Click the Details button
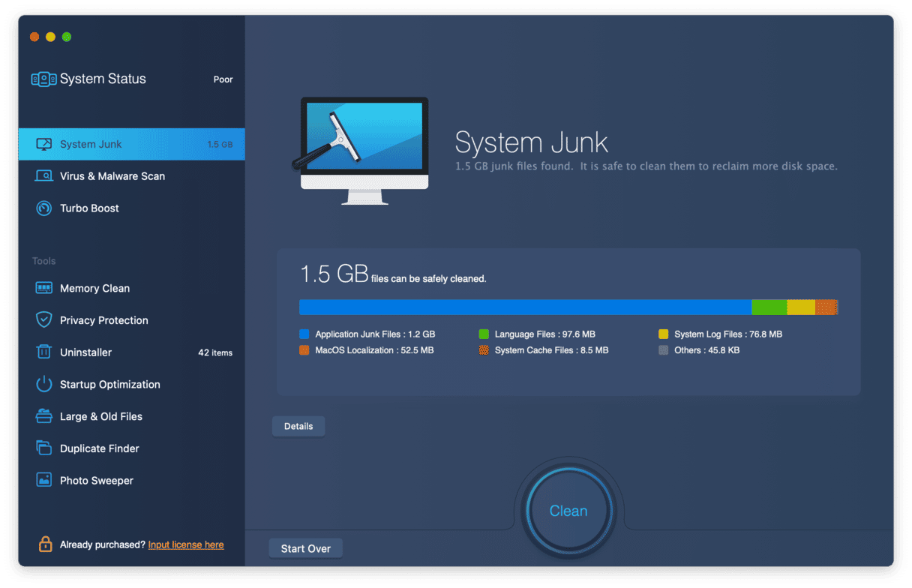Screen dimensions: 912x588 298,426
